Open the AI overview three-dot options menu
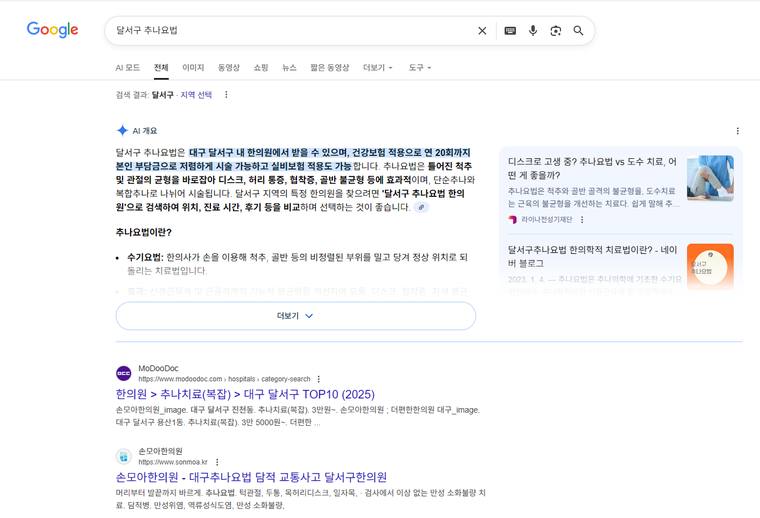760x518 pixels. [737, 131]
